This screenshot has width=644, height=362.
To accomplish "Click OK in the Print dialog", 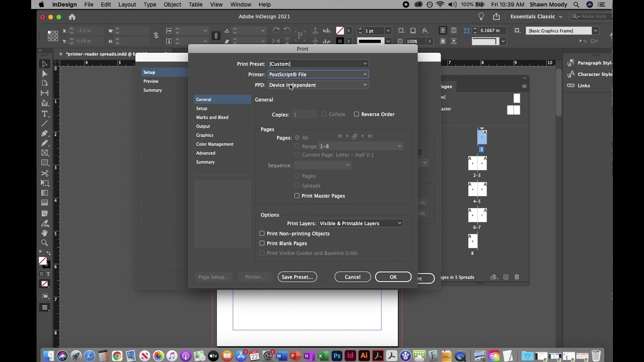I will point(393,277).
